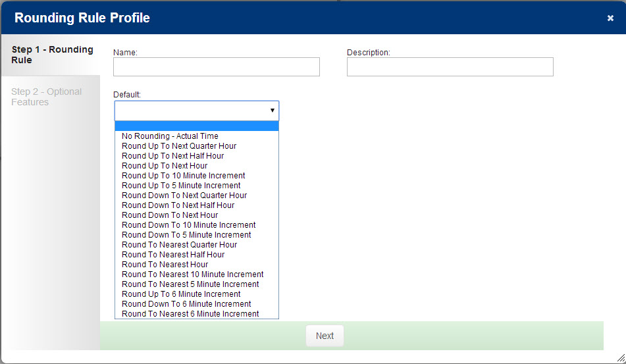Select Round Down To 5 Minute Increment
The height and width of the screenshot is (364, 626).
pos(197,235)
